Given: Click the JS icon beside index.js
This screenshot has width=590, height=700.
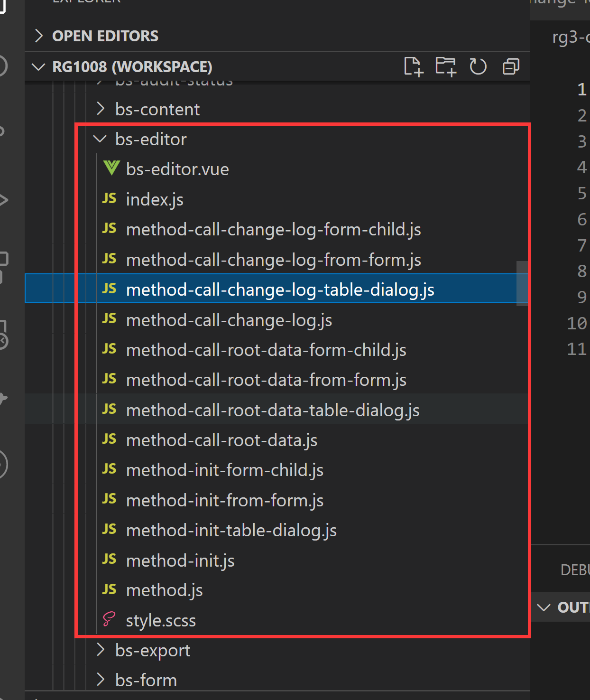Looking at the screenshot, I should [110, 198].
